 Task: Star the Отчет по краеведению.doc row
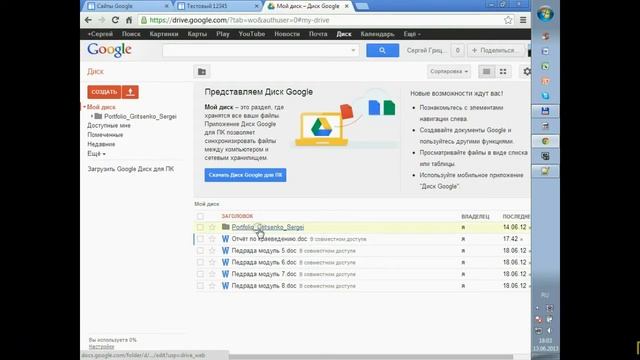point(212,239)
